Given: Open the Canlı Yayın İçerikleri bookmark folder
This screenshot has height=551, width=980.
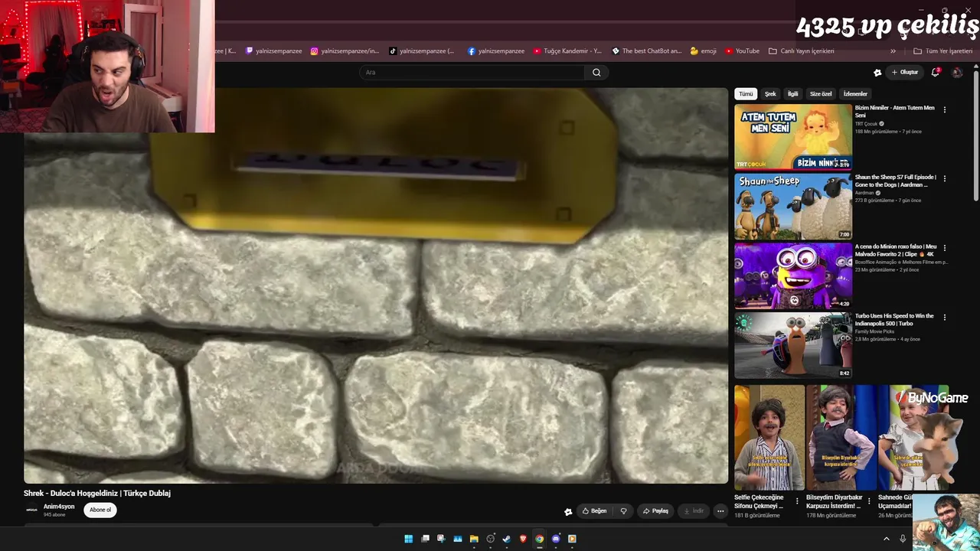Looking at the screenshot, I should 802,51.
